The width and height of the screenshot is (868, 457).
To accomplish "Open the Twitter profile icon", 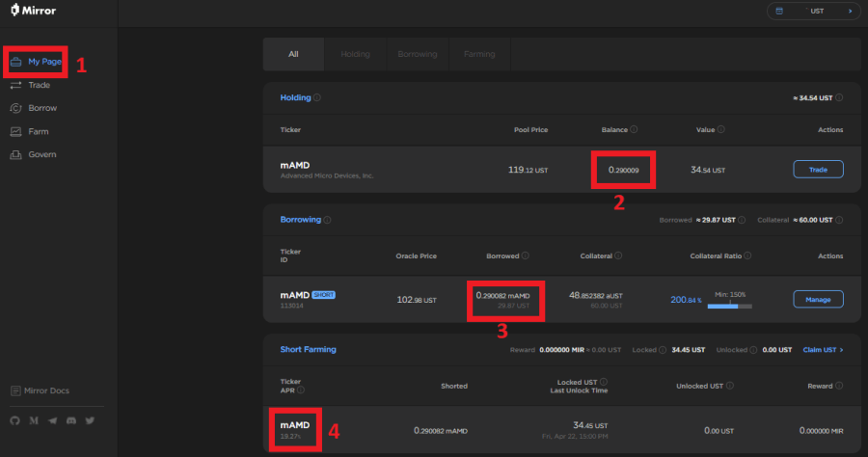I will coord(90,420).
